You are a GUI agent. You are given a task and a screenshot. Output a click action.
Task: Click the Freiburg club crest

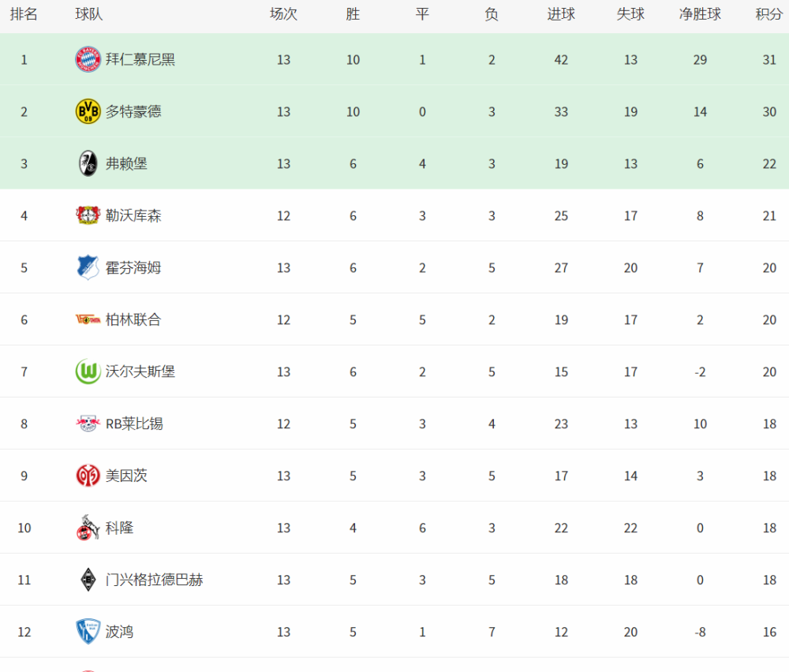(x=88, y=163)
